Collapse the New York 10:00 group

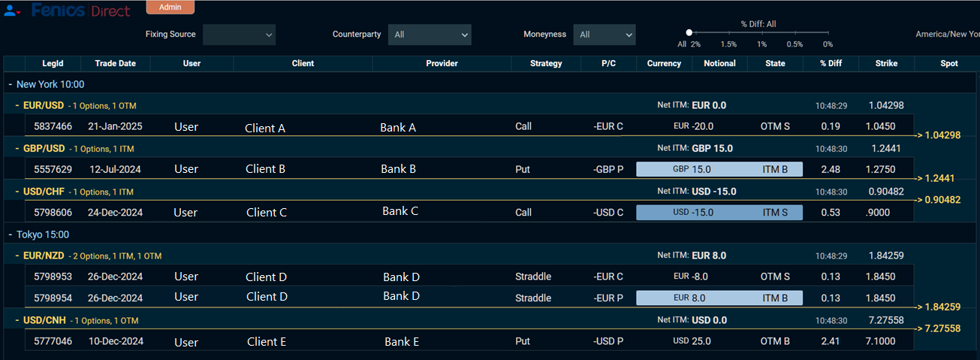11,84
